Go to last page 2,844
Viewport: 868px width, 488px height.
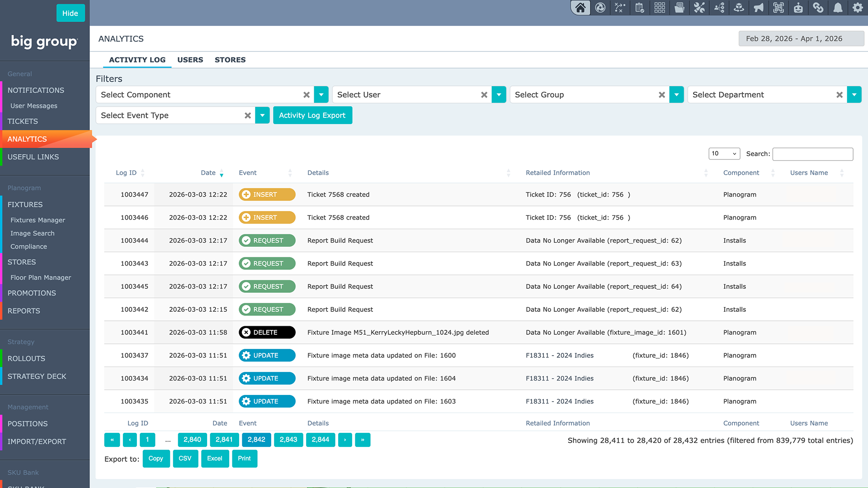[x=321, y=440]
